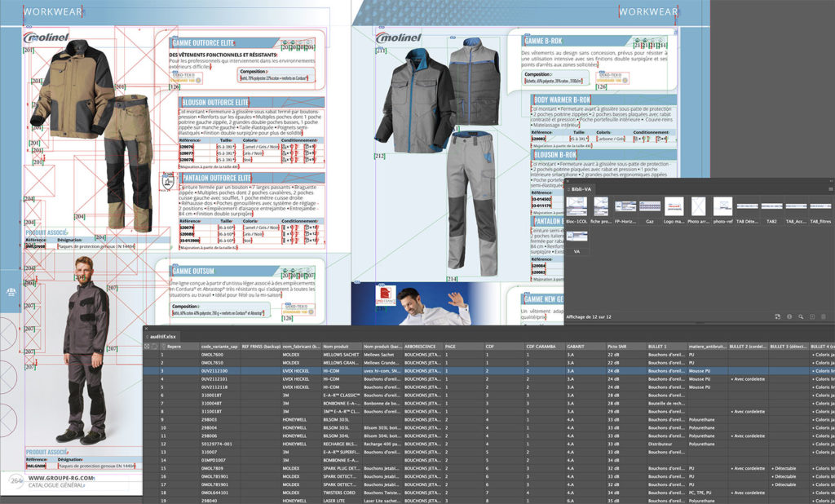Click the PC, TPE, PU material cell
The width and height of the screenshot is (835, 504).
[707, 493]
